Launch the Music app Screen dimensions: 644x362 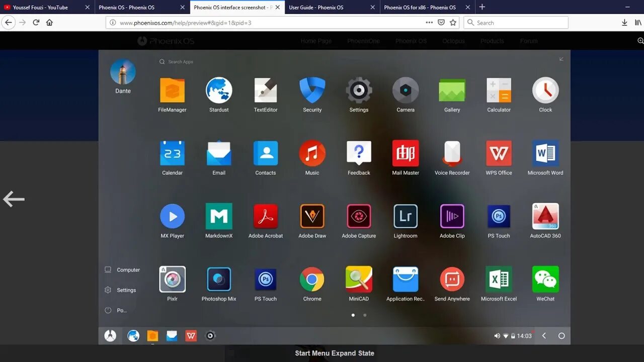(x=312, y=153)
